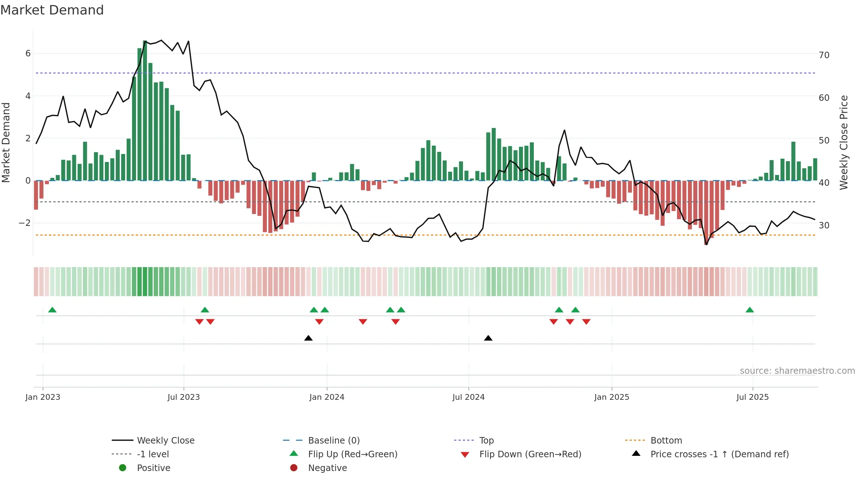Viewport: 868px width, 488px height.
Task: Toggle the Baseline (0) legend entry
Action: tap(321, 440)
